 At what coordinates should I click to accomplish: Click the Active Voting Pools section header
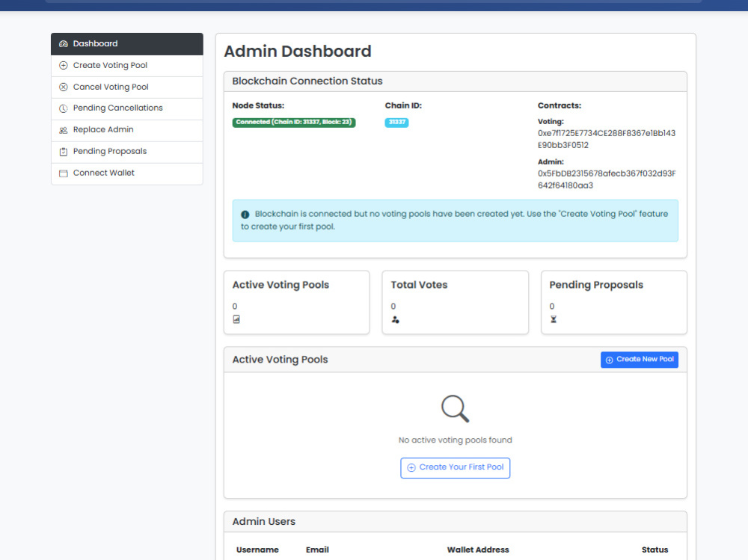tap(280, 360)
